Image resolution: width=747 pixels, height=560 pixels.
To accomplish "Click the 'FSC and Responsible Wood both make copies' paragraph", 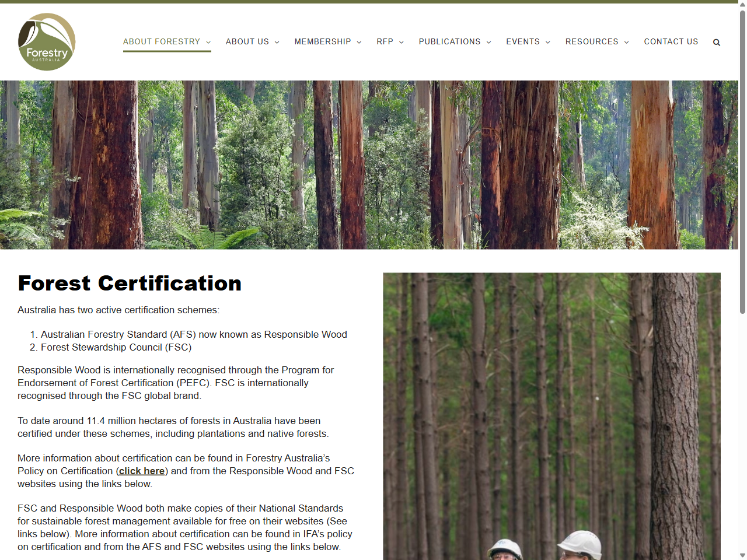I will (185, 527).
